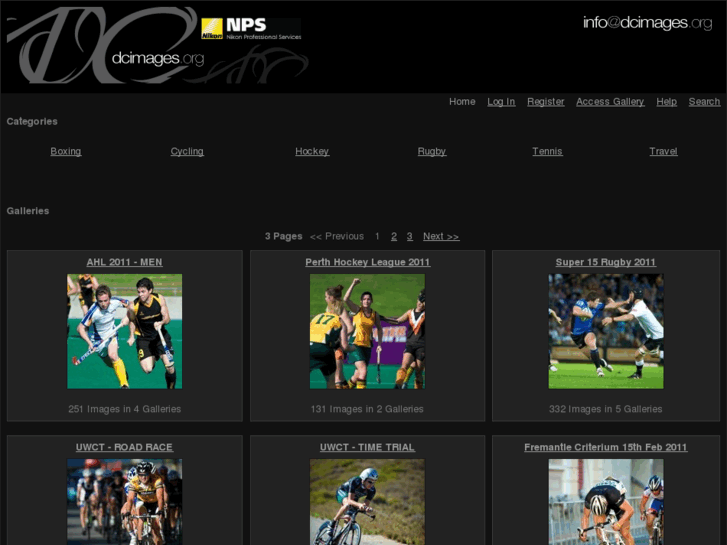Open the UWCT - TIME TRIAL title link

(x=367, y=447)
